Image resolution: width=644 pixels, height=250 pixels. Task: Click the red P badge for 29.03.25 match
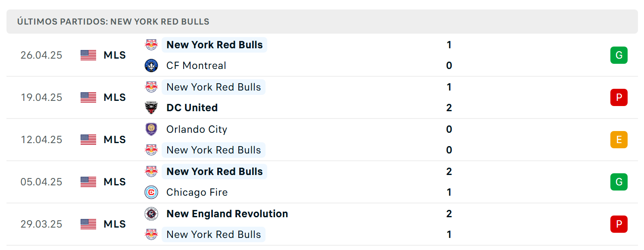[619, 224]
